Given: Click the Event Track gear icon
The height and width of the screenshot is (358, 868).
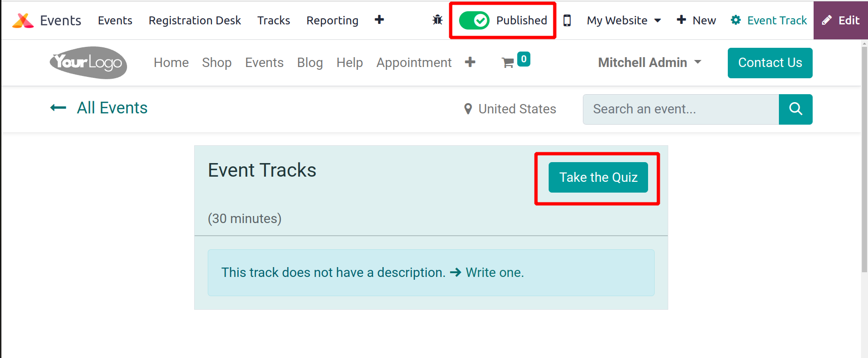Looking at the screenshot, I should coord(736,20).
